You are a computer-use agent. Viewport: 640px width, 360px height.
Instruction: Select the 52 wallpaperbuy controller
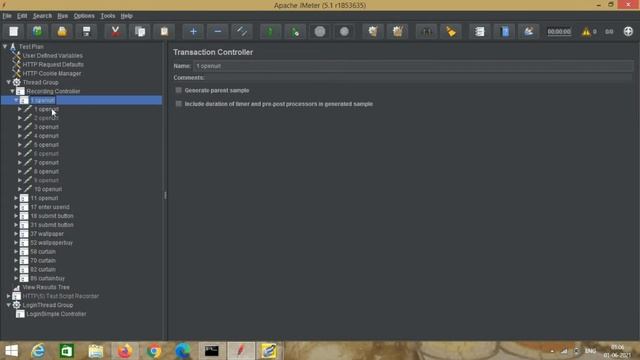[x=51, y=243]
